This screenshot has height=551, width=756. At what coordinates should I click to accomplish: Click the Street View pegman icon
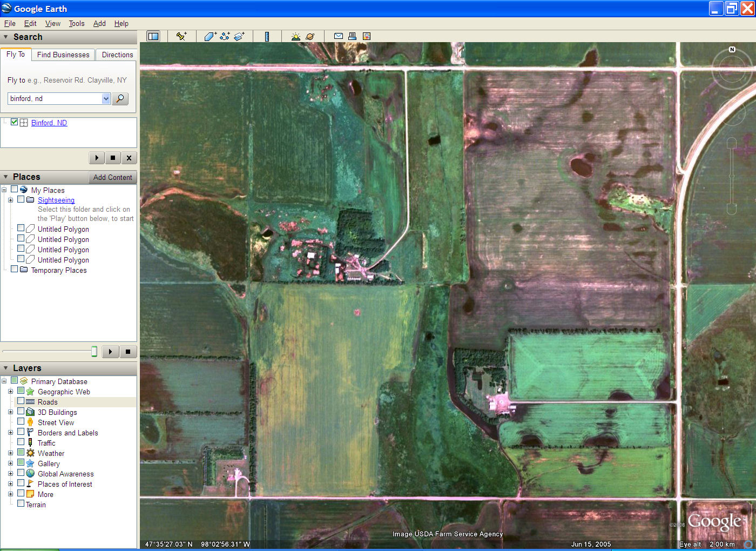(x=30, y=422)
